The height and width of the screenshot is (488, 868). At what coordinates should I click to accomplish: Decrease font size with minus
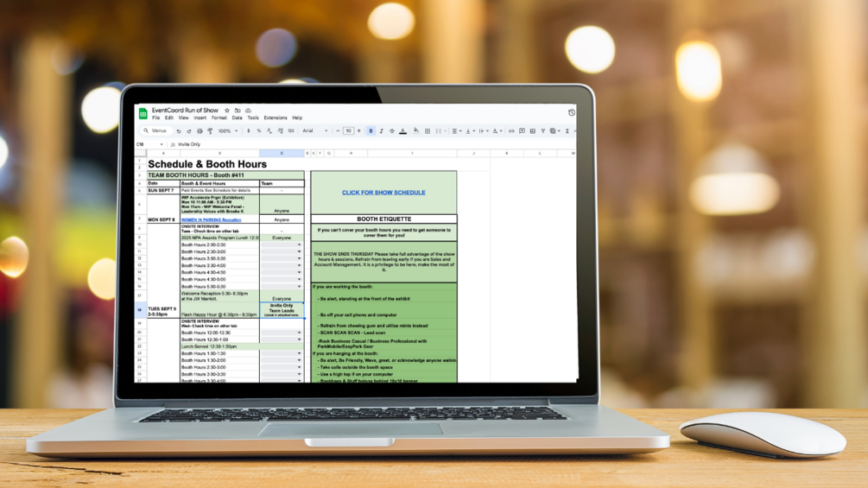pyautogui.click(x=338, y=130)
